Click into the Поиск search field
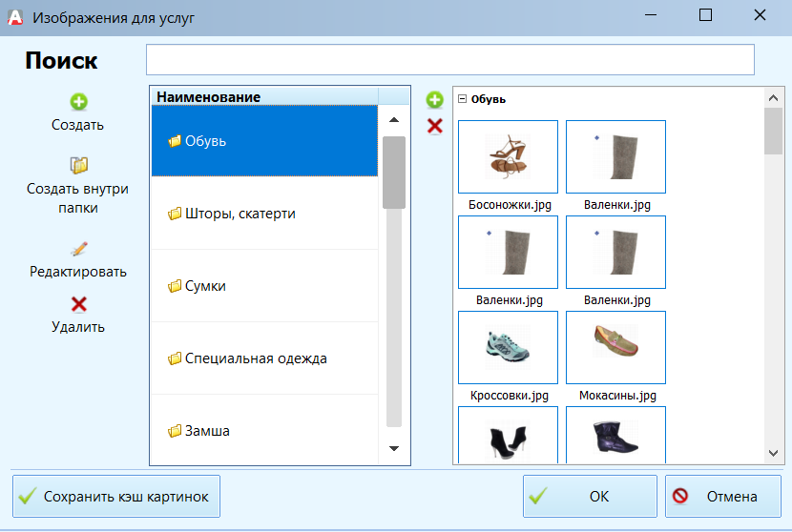The width and height of the screenshot is (792, 532). [x=450, y=59]
